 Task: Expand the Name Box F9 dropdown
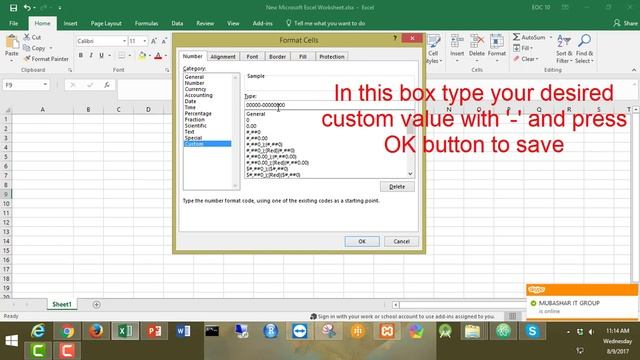45,85
